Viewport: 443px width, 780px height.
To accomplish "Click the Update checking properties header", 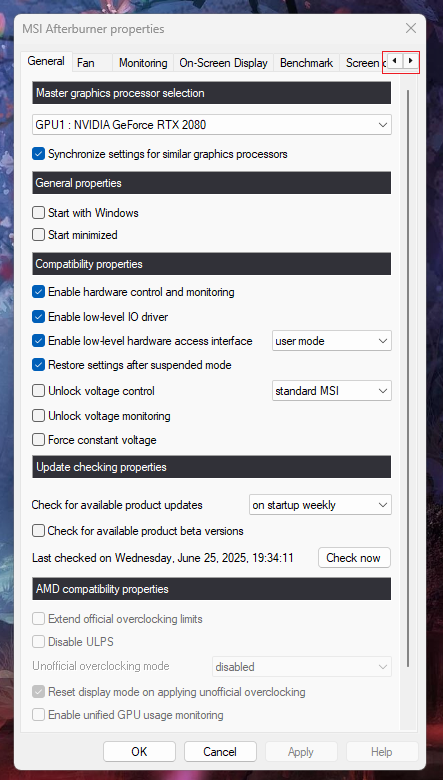I will tap(212, 467).
